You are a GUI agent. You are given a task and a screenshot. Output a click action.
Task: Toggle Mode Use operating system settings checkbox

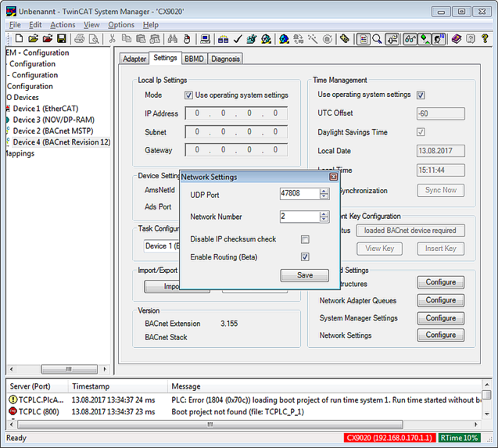[188, 95]
